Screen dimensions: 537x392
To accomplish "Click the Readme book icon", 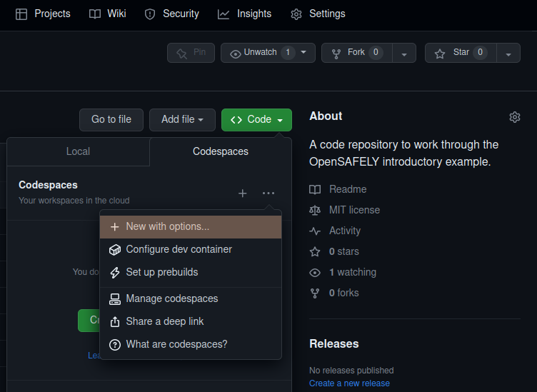I will coord(315,190).
